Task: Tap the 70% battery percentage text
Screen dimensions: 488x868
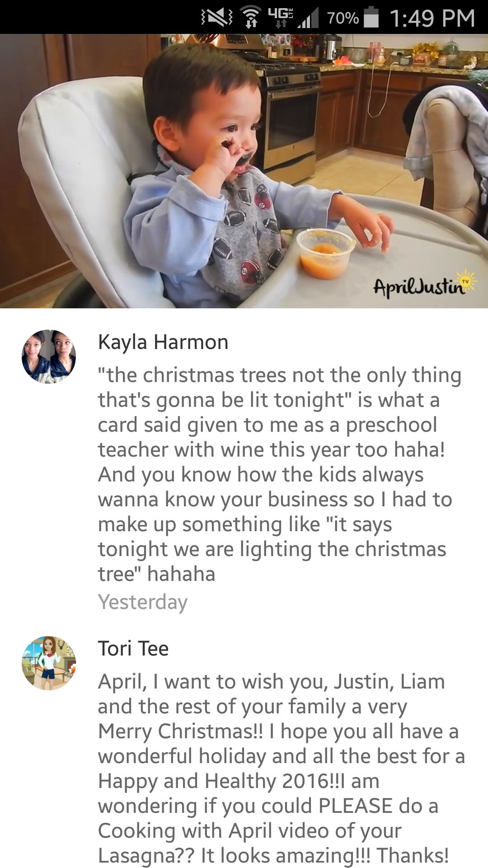Action: point(343,18)
